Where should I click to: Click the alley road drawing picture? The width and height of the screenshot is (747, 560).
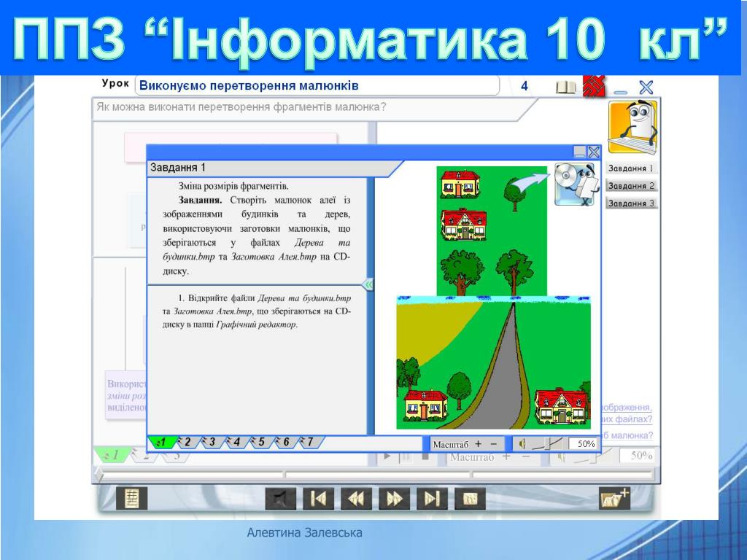[x=494, y=362]
